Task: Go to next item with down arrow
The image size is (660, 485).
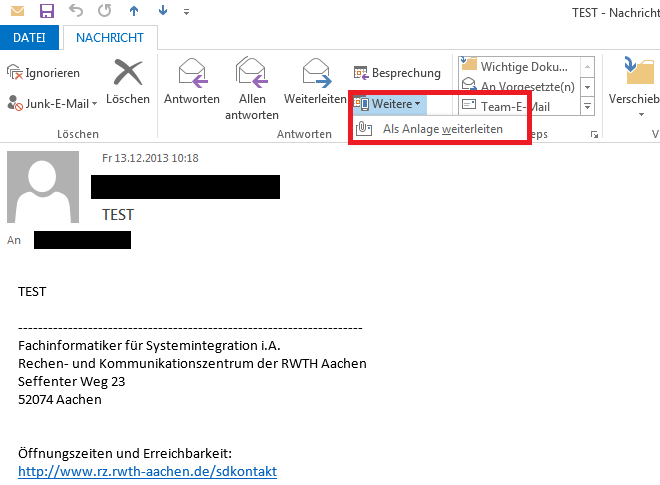Action: pyautogui.click(x=163, y=12)
